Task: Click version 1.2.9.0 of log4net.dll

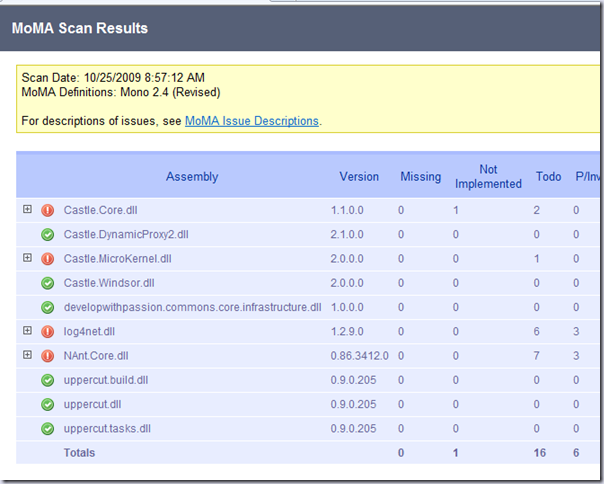Action: click(347, 332)
